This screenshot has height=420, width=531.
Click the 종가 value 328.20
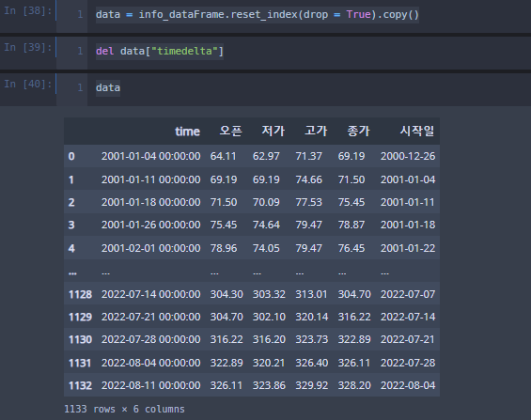pyautogui.click(x=354, y=385)
